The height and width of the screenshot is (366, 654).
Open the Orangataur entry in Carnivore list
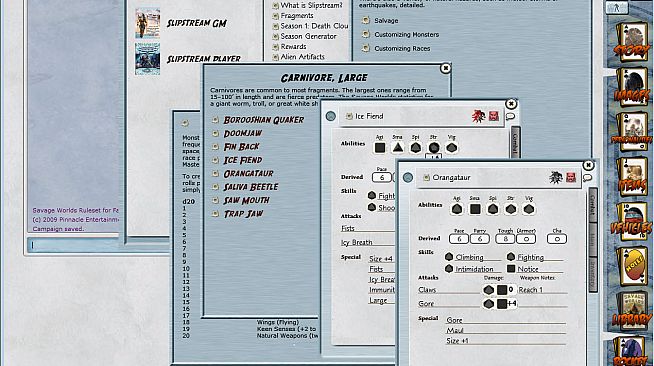coord(248,173)
